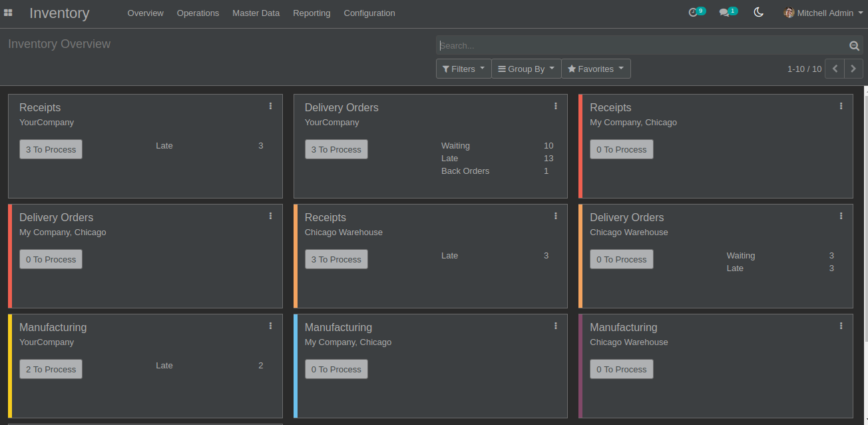The width and height of the screenshot is (868, 425).
Task: Focus the Search input field
Action: click(642, 45)
